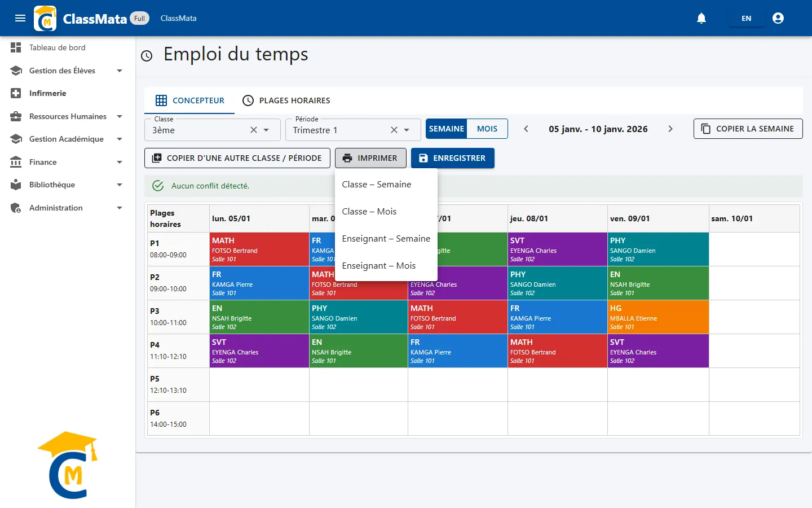812x508 pixels.
Task: Open the hamburger navigation menu
Action: click(20, 18)
